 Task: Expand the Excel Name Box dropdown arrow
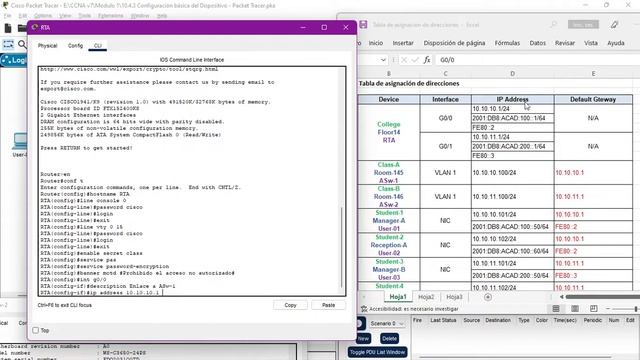tap(383, 60)
